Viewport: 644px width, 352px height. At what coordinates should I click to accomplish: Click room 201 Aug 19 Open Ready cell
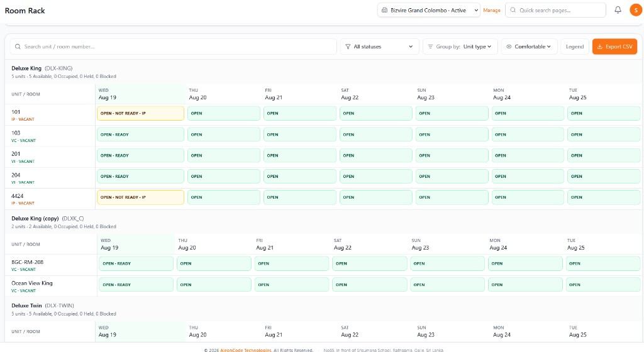(x=140, y=155)
